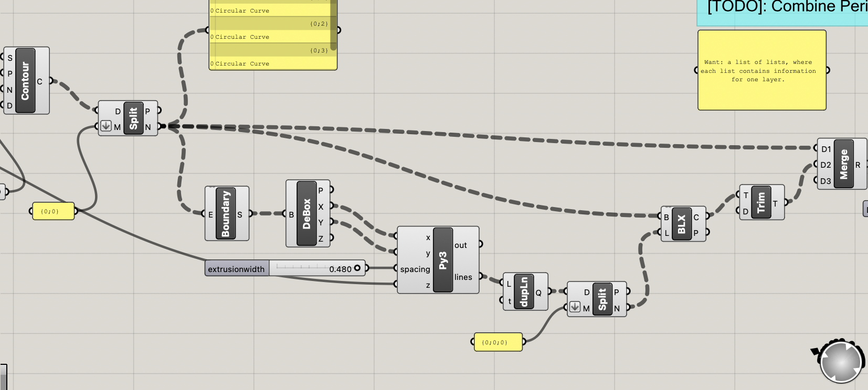This screenshot has height=390, width=868.
Task: Select the {0;0} panel
Action: (52, 211)
